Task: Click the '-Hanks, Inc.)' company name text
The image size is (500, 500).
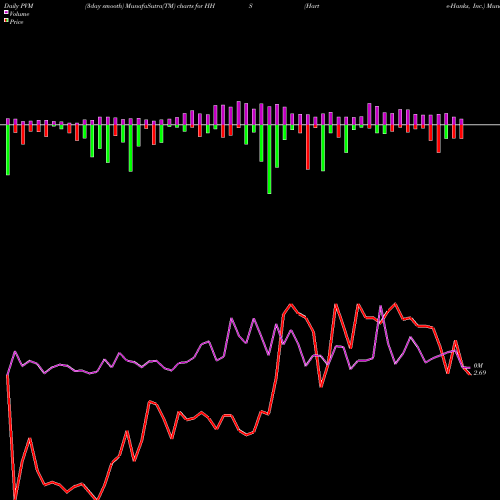Action: [465, 6]
